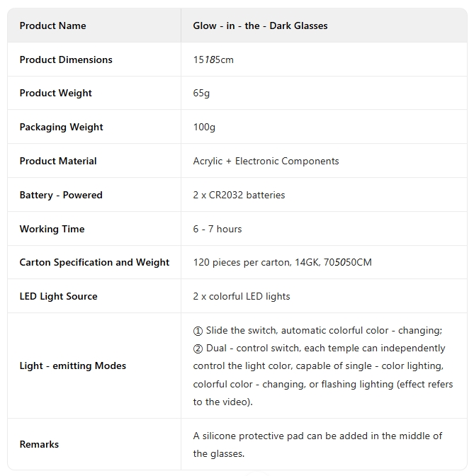Viewport: 474px width, 476px height.
Task: Click the Product Material label
Action: 58,161
